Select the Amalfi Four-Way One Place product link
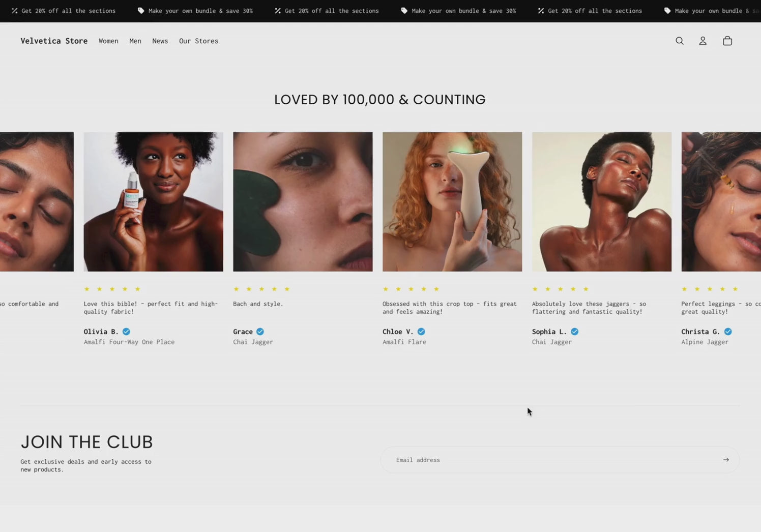761x532 pixels. (x=129, y=342)
